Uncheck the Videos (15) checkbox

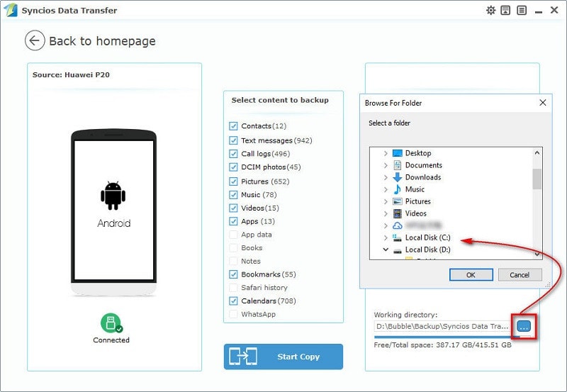(x=233, y=208)
